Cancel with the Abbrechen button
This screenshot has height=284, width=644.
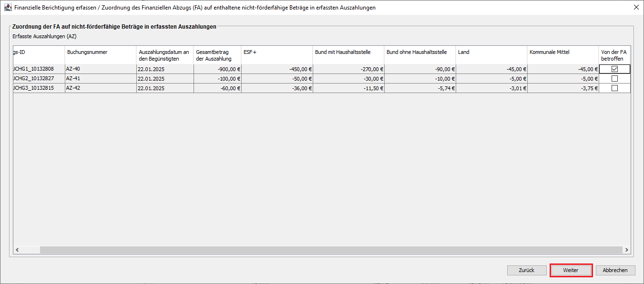(x=615, y=270)
